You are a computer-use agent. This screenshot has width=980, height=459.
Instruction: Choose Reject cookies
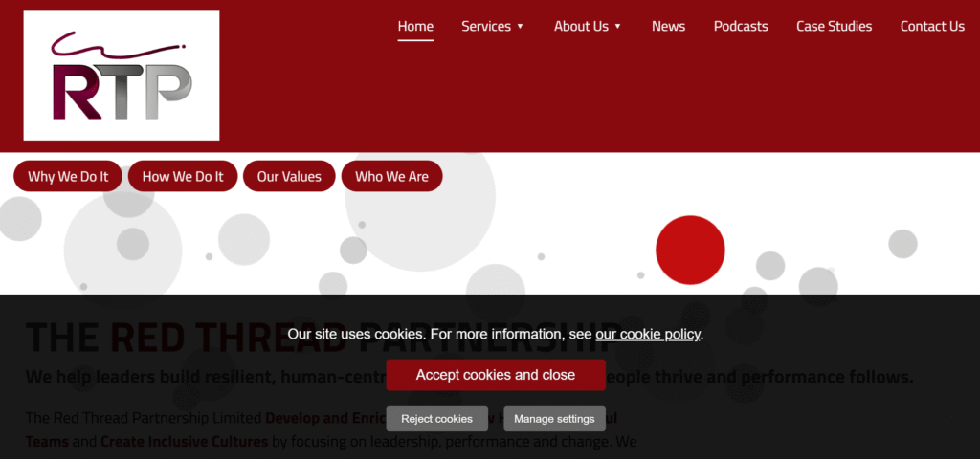436,419
